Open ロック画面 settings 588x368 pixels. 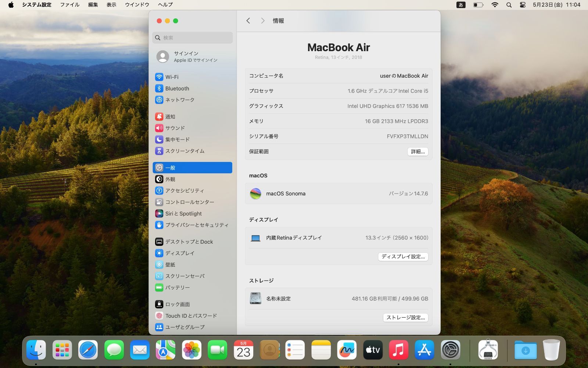(x=192, y=304)
